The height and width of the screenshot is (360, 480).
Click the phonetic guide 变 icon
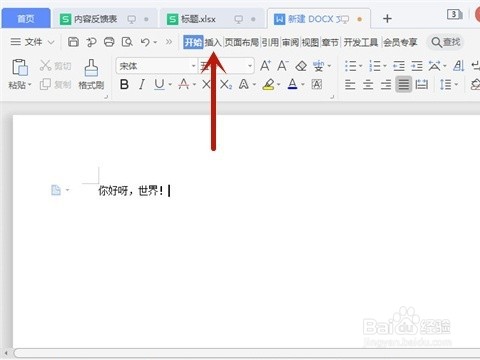(319, 66)
